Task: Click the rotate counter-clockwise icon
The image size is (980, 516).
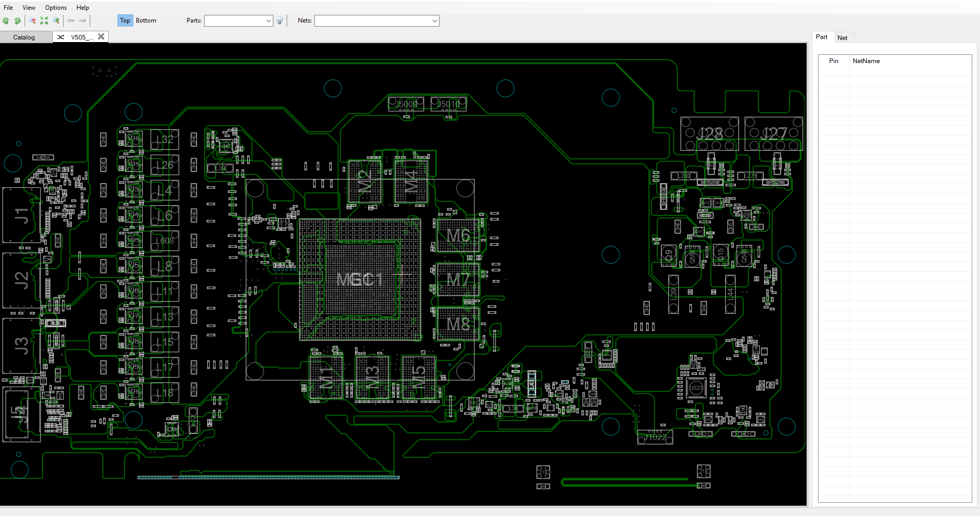Action: point(6,21)
